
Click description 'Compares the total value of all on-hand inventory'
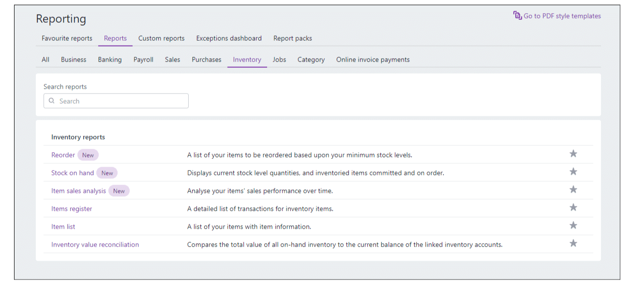(345, 245)
